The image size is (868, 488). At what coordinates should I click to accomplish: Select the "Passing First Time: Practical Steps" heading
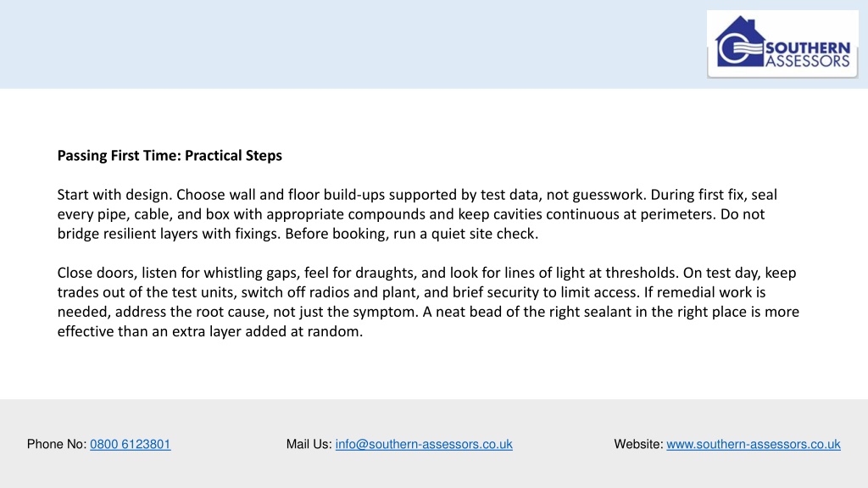pos(170,156)
